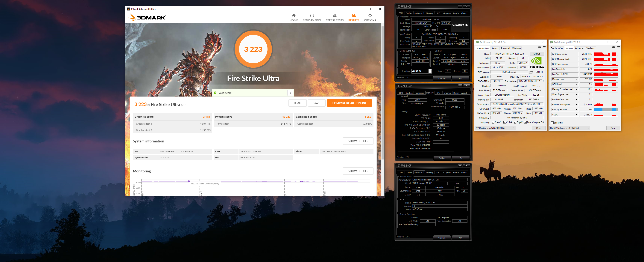Click the question mark beside Valid score
Screen dimensions: 644x262
290,93
